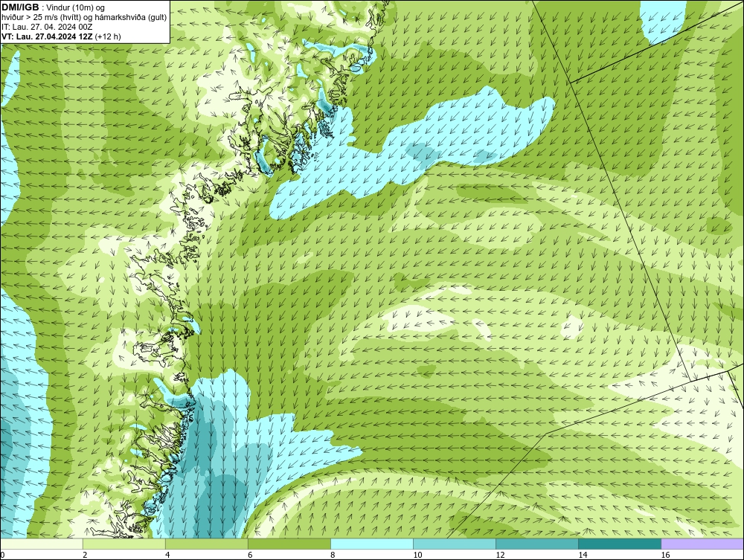Click the 14–16 m/s deep teal swatch
Image resolution: width=744 pixels, height=560 pixels.
620,544
